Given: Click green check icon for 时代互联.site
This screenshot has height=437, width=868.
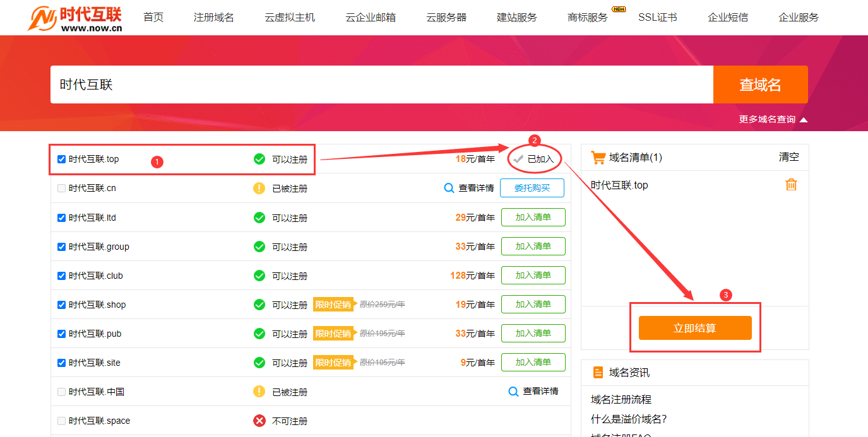Looking at the screenshot, I should [259, 363].
